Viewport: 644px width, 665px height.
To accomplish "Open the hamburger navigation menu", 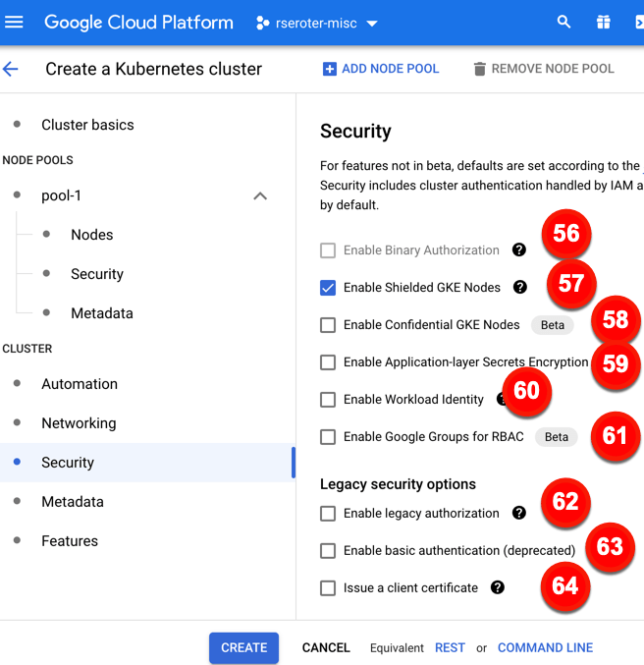I will click(x=14, y=22).
